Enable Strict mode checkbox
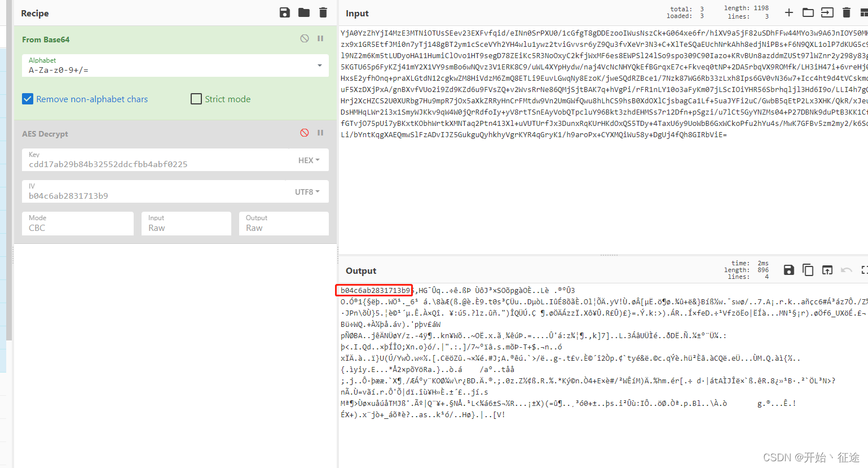The image size is (868, 468). coord(196,99)
